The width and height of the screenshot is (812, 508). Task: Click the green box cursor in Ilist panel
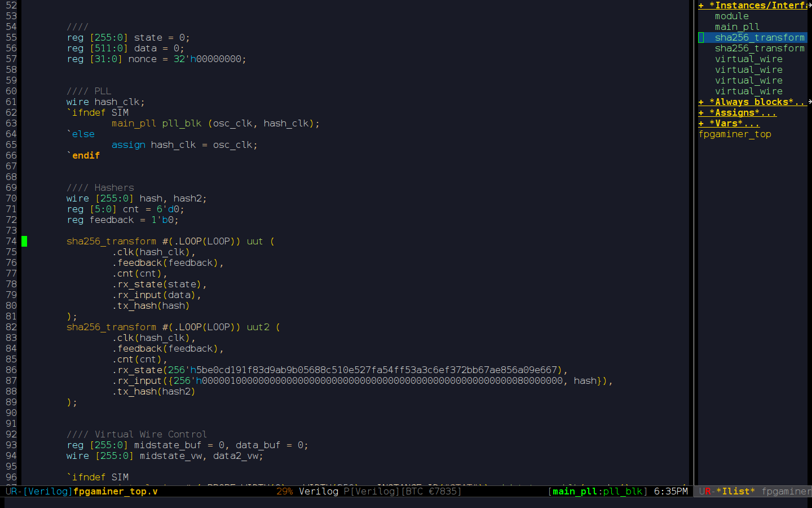[701, 38]
